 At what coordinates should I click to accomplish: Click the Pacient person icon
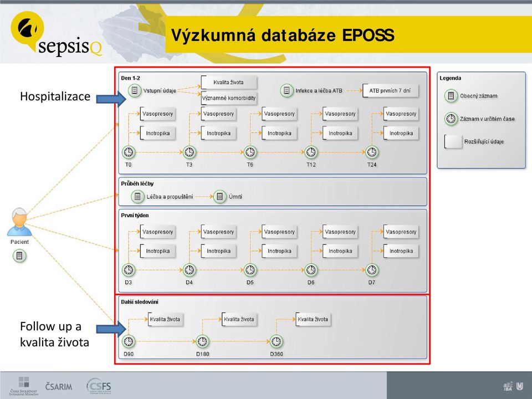click(19, 222)
